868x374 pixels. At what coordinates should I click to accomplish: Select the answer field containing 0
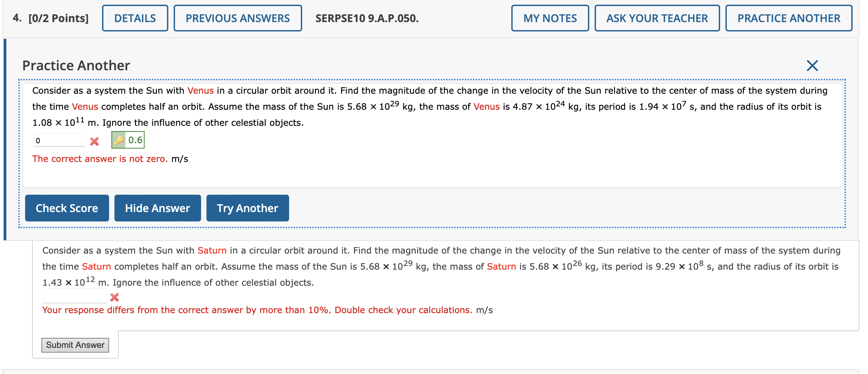[x=59, y=139]
